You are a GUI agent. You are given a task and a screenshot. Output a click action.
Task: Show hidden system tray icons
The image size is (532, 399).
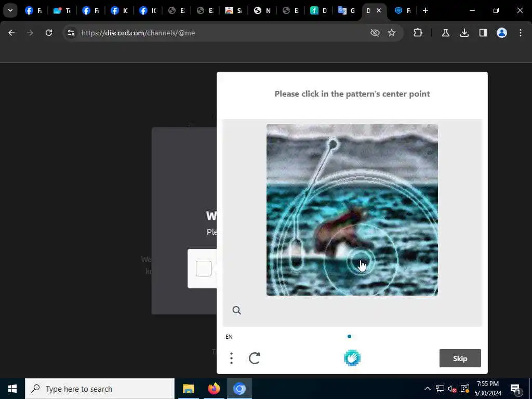tap(428, 389)
